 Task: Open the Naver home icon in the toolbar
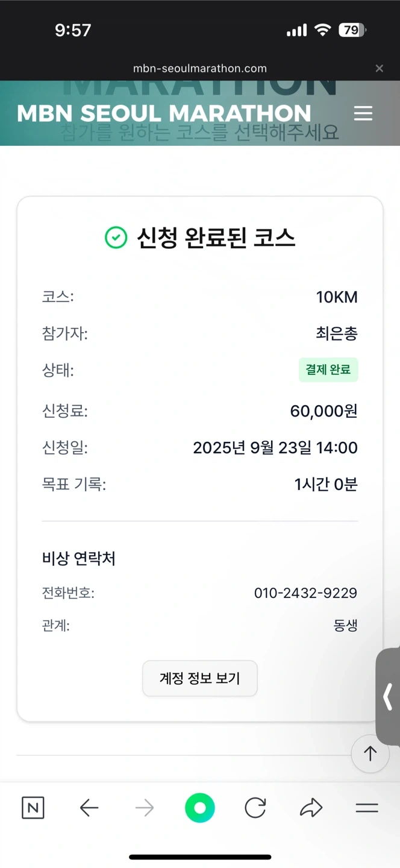click(33, 808)
